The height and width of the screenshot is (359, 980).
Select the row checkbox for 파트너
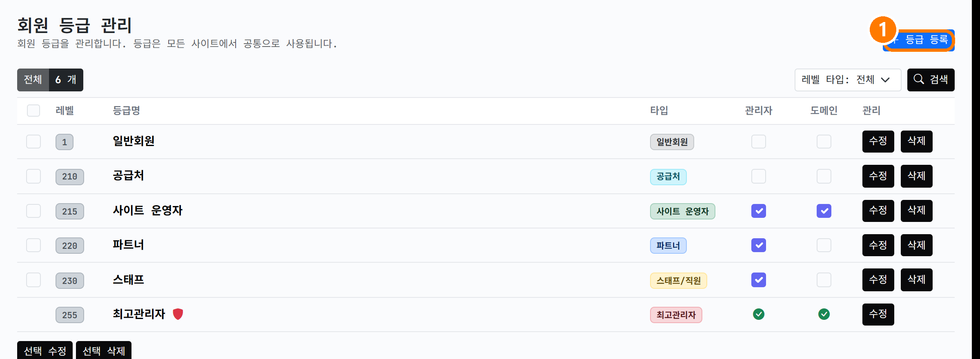coord(33,245)
